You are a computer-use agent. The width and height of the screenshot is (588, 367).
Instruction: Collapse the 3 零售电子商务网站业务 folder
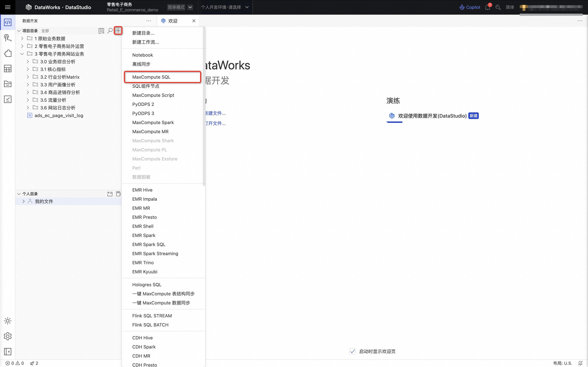point(22,54)
